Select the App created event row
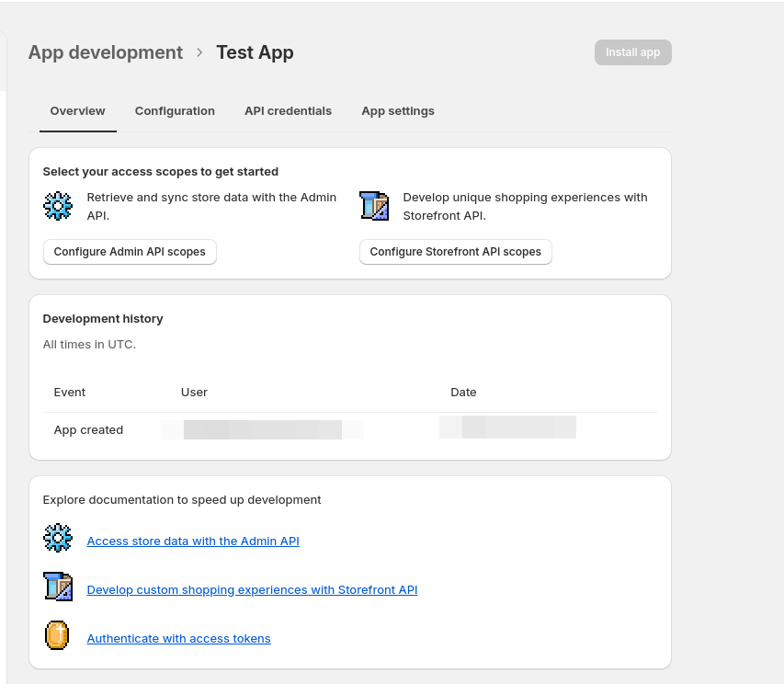The height and width of the screenshot is (684, 784). click(88, 430)
